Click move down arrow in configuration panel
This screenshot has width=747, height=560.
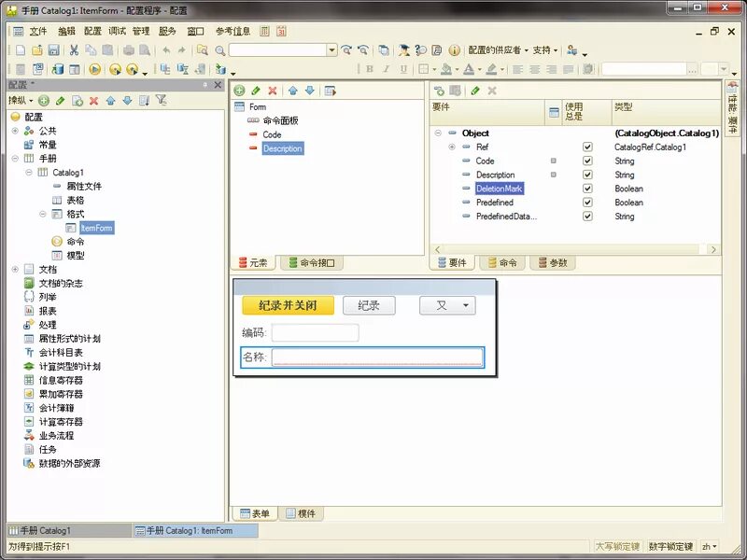(x=127, y=101)
